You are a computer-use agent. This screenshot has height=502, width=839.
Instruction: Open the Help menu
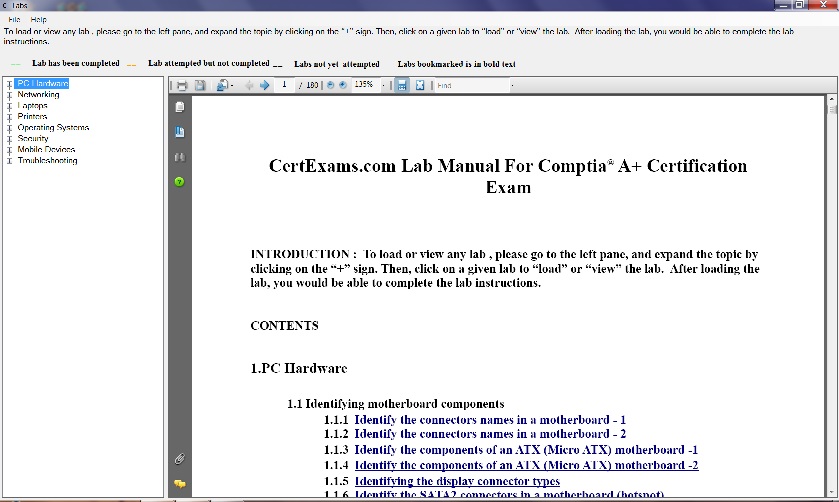pyautogui.click(x=39, y=19)
